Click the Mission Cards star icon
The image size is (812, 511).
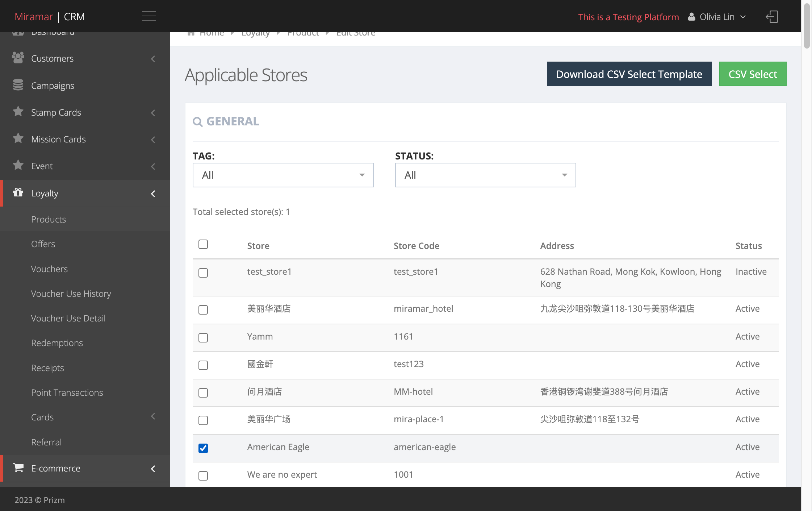(18, 138)
